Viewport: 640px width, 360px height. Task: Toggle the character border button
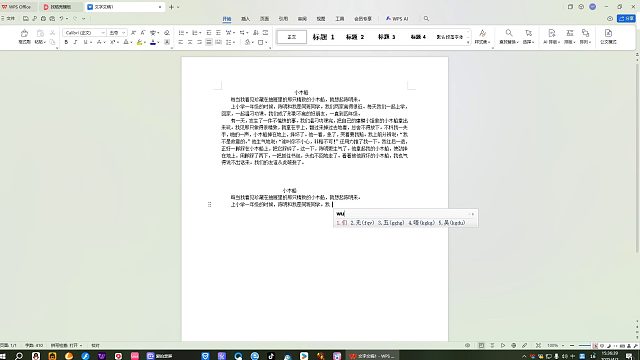(x=167, y=42)
